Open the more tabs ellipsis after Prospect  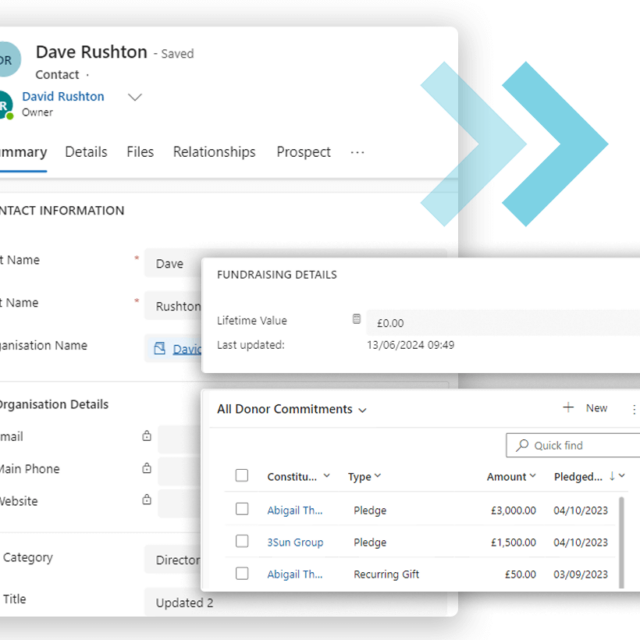click(357, 152)
